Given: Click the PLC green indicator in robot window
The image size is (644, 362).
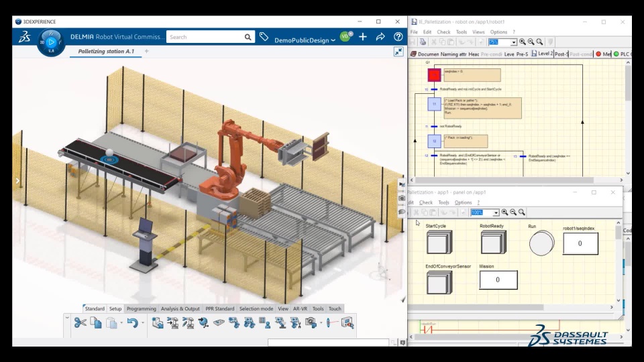Looking at the screenshot, I should tap(616, 54).
